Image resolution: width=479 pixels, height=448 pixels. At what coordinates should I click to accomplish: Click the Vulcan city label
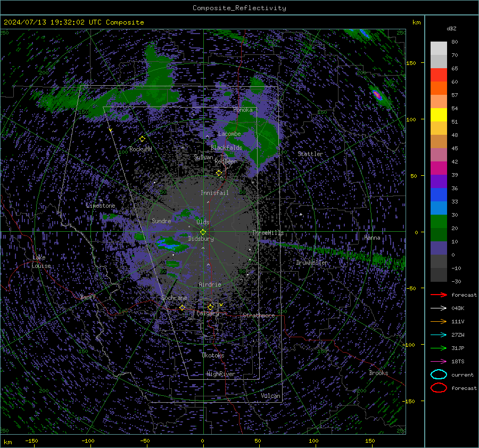tap(270, 396)
